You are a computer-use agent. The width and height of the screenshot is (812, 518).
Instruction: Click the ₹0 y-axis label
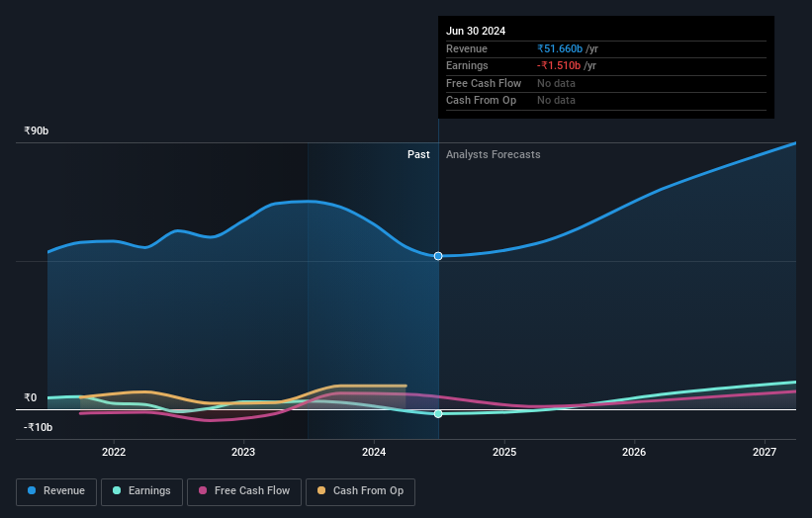(x=31, y=398)
